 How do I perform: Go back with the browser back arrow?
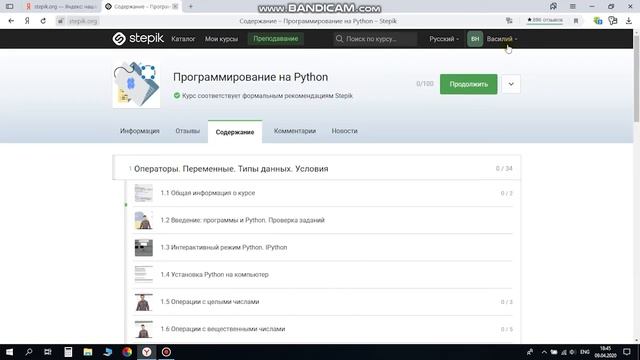(11, 21)
